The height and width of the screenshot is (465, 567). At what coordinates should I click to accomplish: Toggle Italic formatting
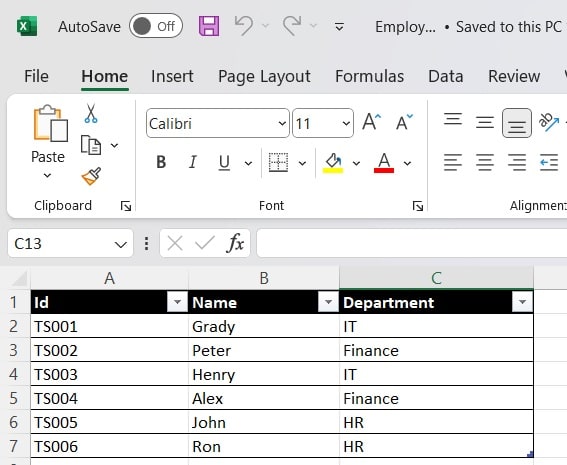click(x=193, y=162)
